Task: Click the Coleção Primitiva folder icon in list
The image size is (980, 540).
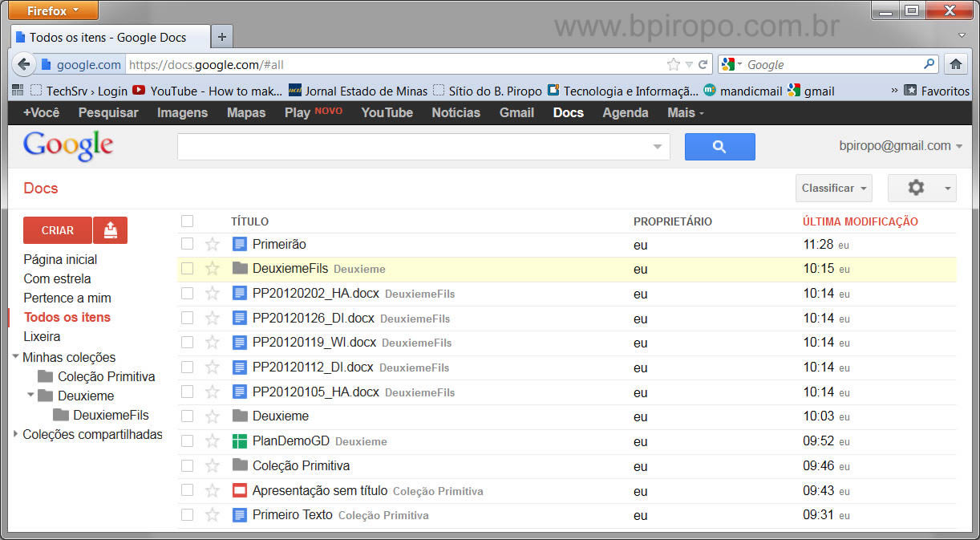Action: click(239, 465)
